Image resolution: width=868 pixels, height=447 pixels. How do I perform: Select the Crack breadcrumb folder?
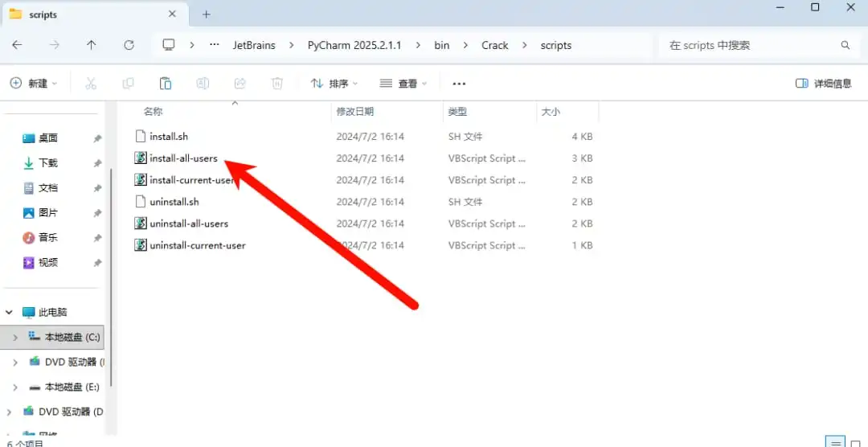(x=494, y=45)
